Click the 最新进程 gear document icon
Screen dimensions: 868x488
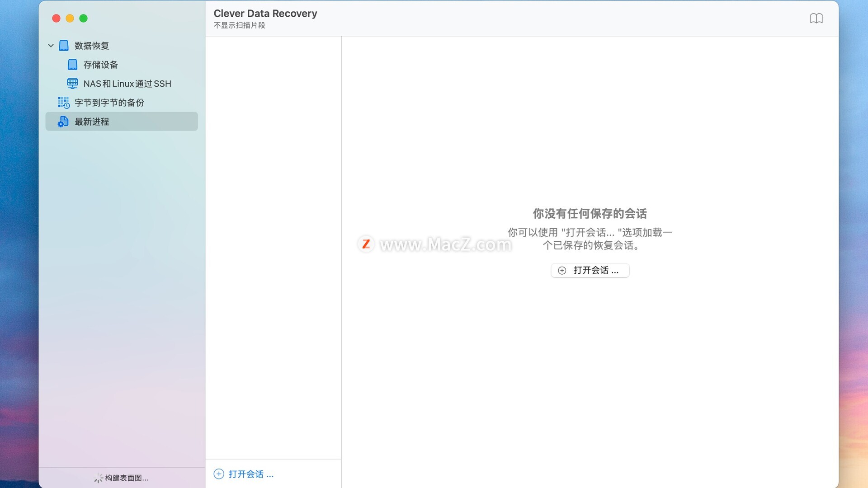pyautogui.click(x=63, y=122)
